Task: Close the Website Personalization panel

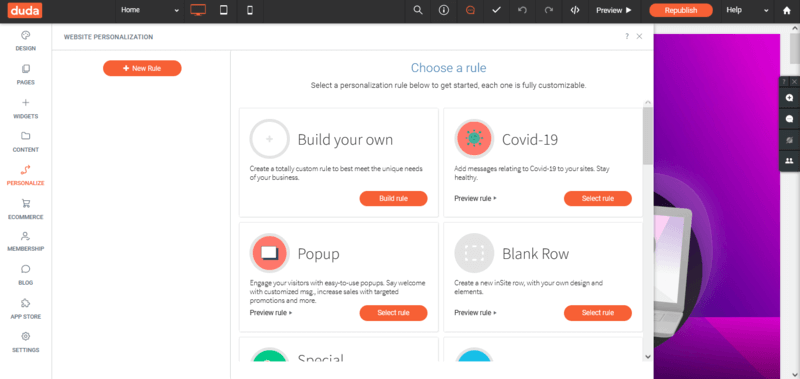Action: (x=639, y=36)
